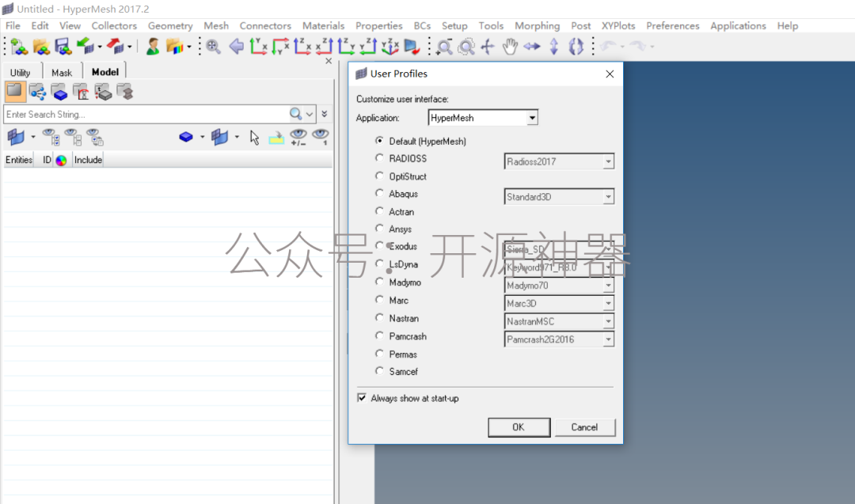The height and width of the screenshot is (504, 855).
Task: Select the Nastran profile radio button
Action: [379, 317]
